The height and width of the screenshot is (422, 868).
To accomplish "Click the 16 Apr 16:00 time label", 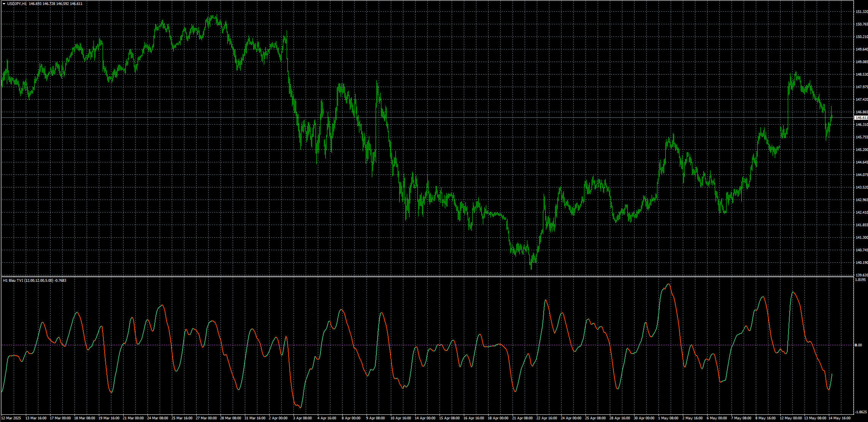I will pyautogui.click(x=474, y=418).
